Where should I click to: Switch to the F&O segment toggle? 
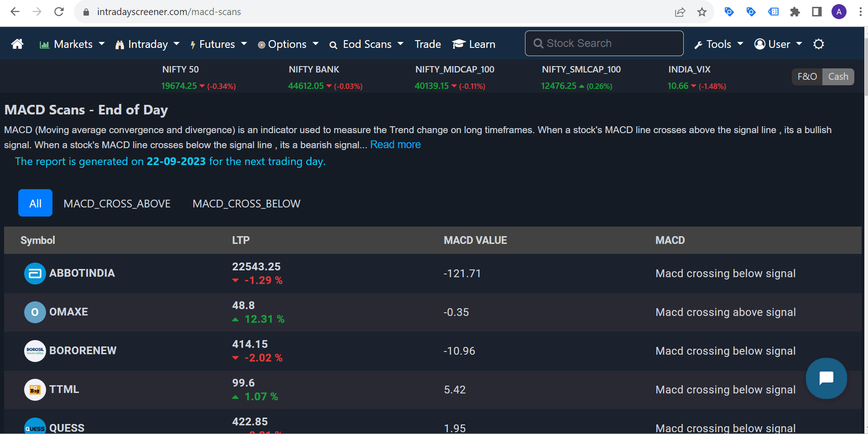pos(807,77)
